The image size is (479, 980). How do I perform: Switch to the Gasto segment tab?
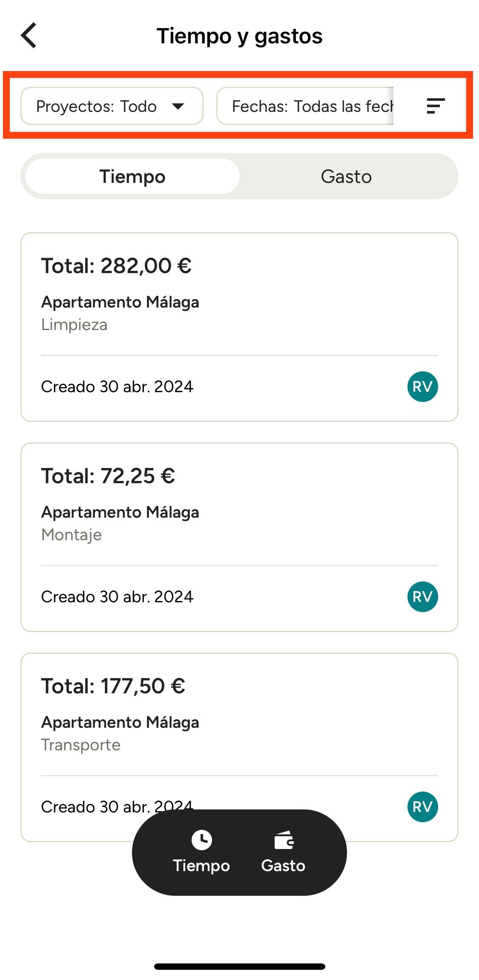pos(346,177)
